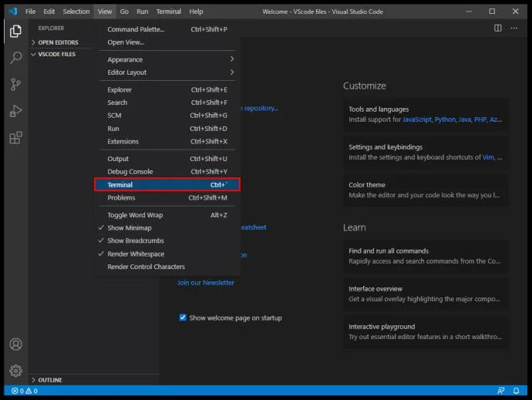
Task: Choose Open View... menu entry
Action: [x=167, y=42]
